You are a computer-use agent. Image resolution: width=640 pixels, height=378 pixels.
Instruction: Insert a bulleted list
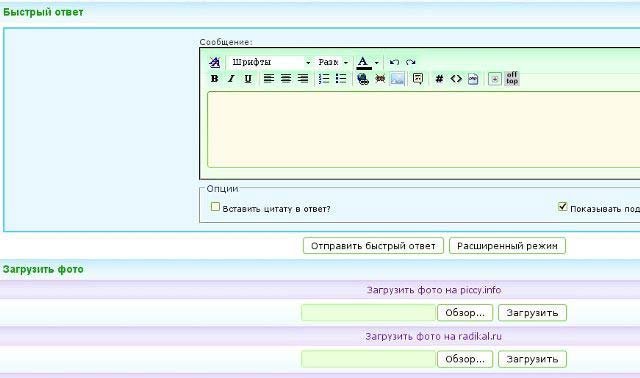point(341,78)
